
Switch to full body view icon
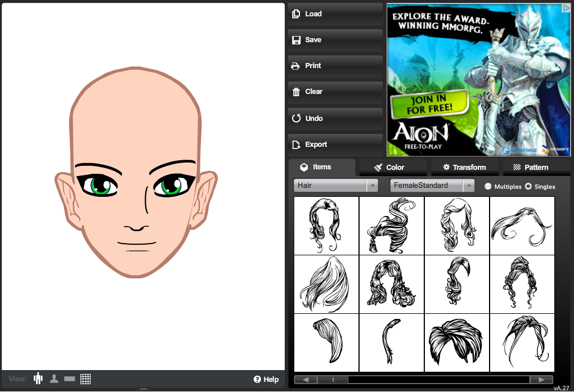[38, 379]
